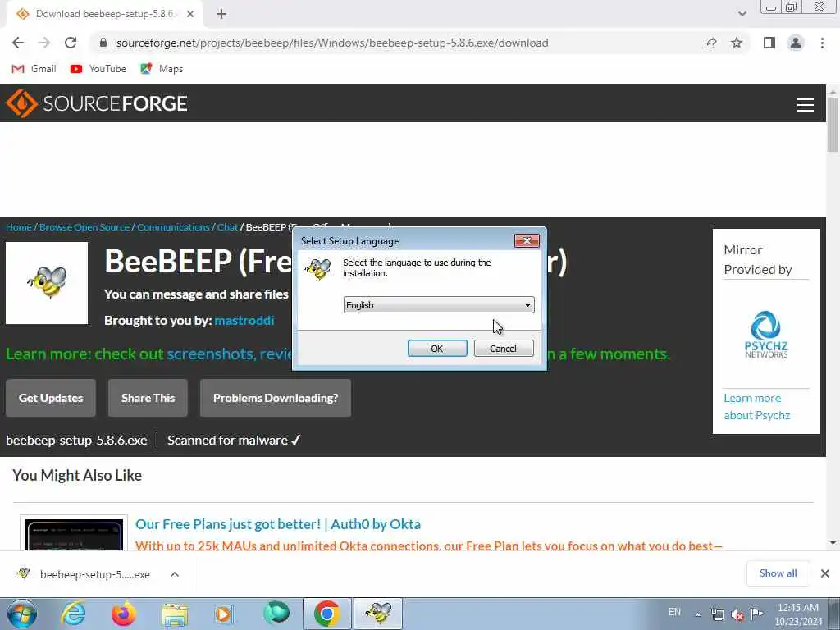
Task: Click the green round taskbar app icon
Action: (276, 614)
